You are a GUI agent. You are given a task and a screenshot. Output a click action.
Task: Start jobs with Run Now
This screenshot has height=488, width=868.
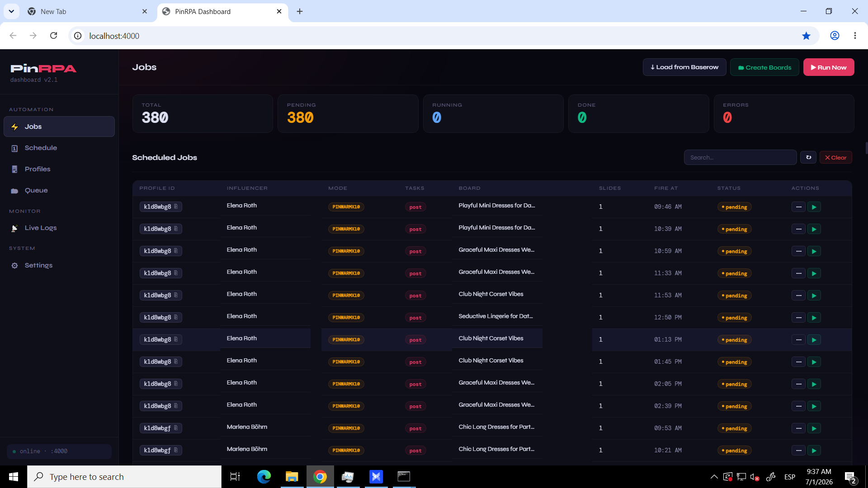tap(829, 67)
